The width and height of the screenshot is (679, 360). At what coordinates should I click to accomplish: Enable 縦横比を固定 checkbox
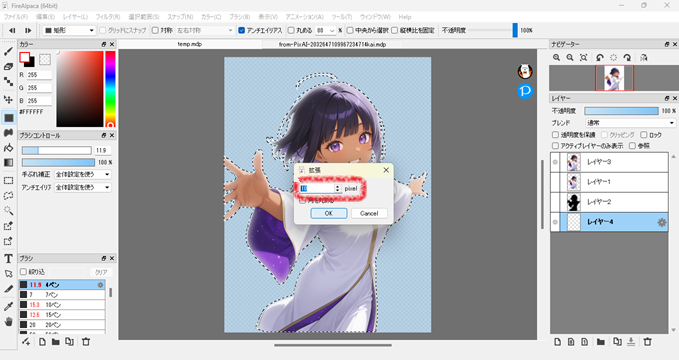pyautogui.click(x=394, y=30)
